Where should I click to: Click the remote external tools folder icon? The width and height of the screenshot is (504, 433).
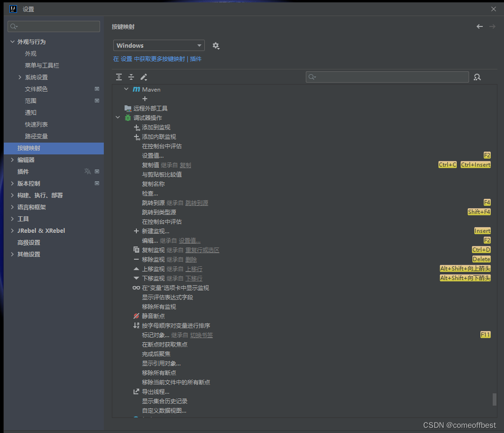tap(127, 109)
